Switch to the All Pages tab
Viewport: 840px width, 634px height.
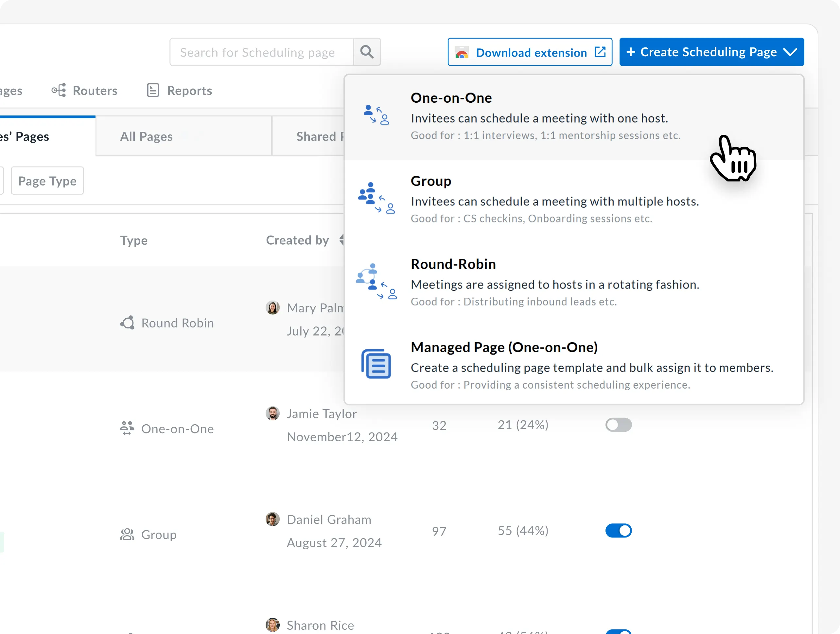pyautogui.click(x=146, y=136)
